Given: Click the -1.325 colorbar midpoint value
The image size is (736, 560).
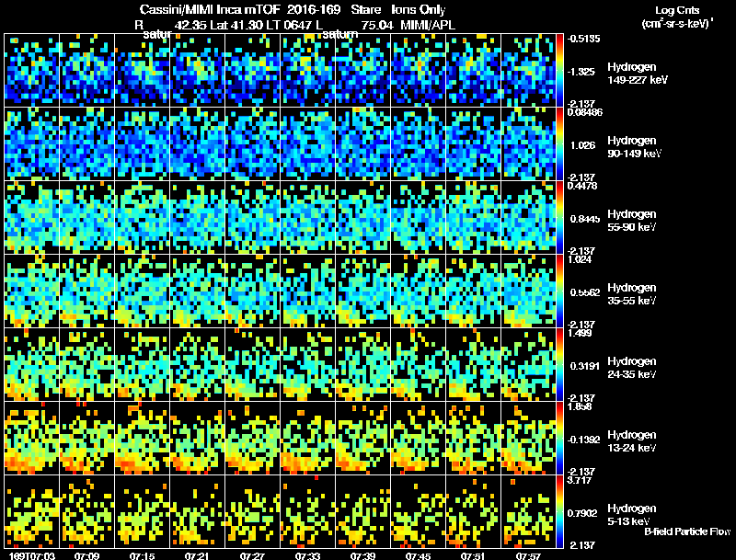Looking at the screenshot, I should click(x=581, y=72).
